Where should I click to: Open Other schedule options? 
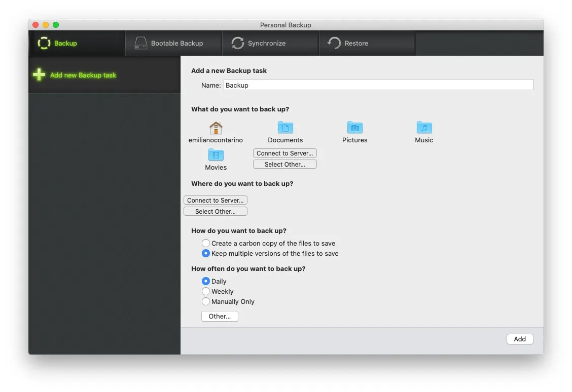pyautogui.click(x=220, y=316)
